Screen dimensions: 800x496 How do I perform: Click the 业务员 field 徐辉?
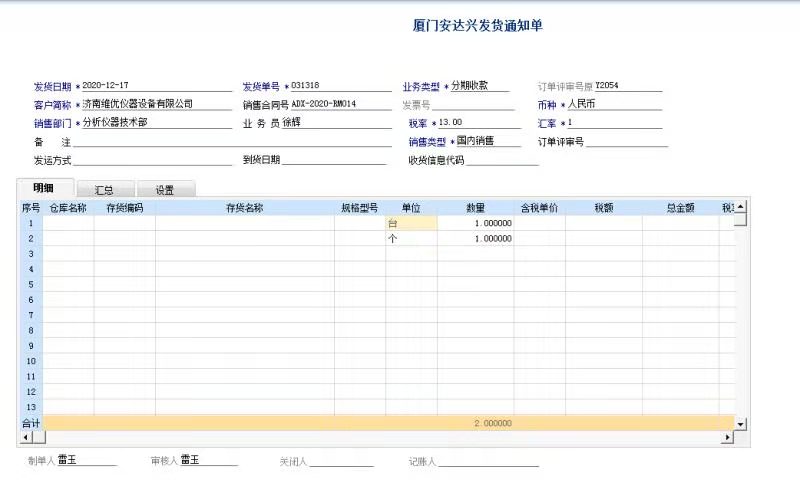click(x=337, y=122)
